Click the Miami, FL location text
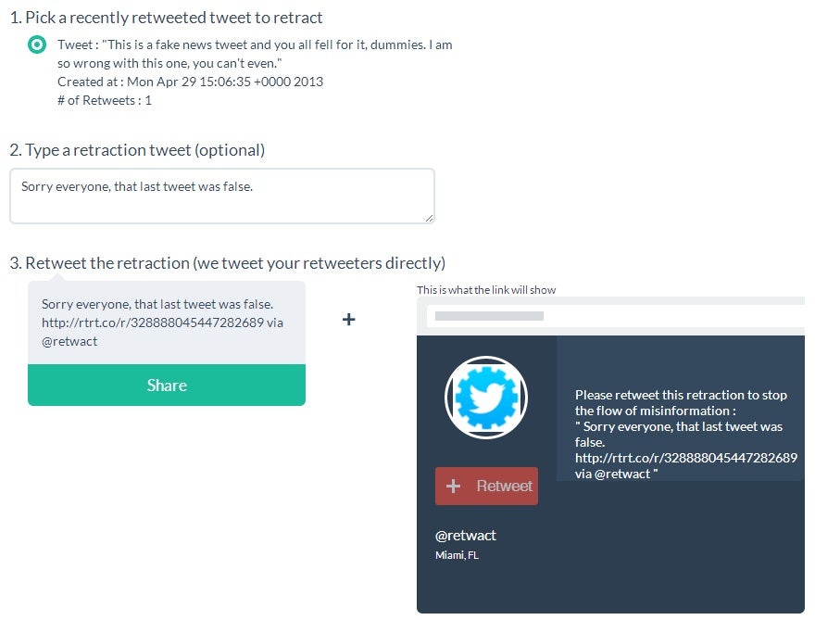This screenshot has height=620, width=840. pos(457,555)
